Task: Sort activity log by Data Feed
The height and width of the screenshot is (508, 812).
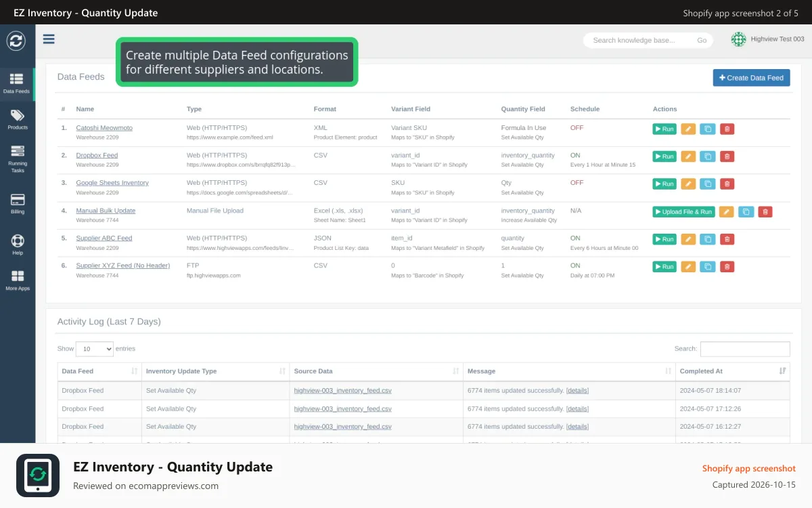Action: (99, 371)
